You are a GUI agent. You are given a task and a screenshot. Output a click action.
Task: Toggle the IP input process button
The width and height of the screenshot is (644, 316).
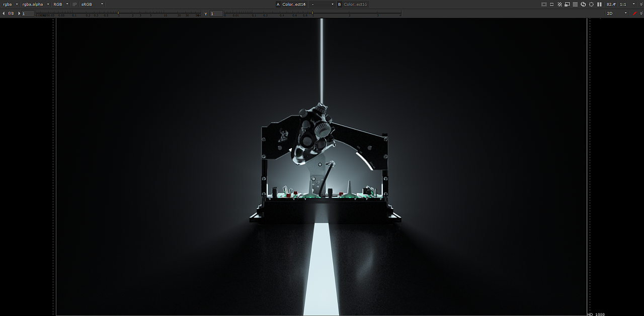pos(74,4)
